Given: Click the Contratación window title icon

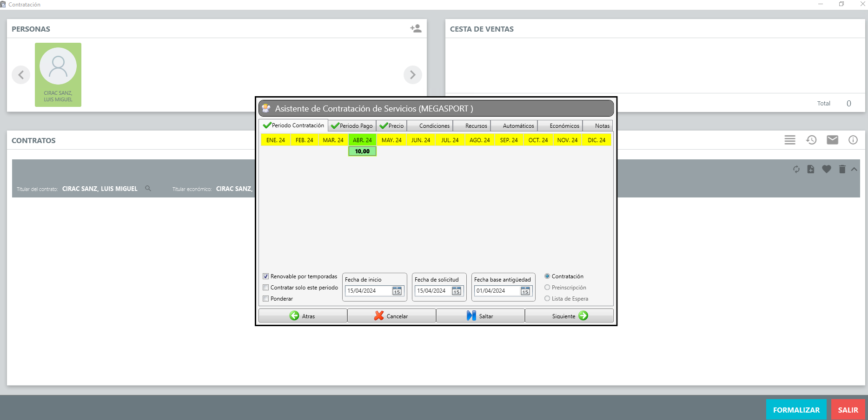Looking at the screenshot, I should point(3,4).
